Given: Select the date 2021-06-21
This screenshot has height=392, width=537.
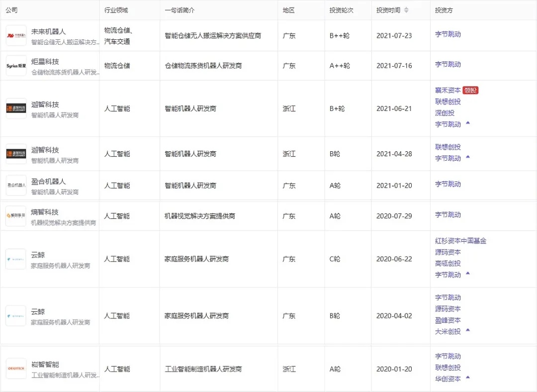Looking at the screenshot, I should click(394, 108).
